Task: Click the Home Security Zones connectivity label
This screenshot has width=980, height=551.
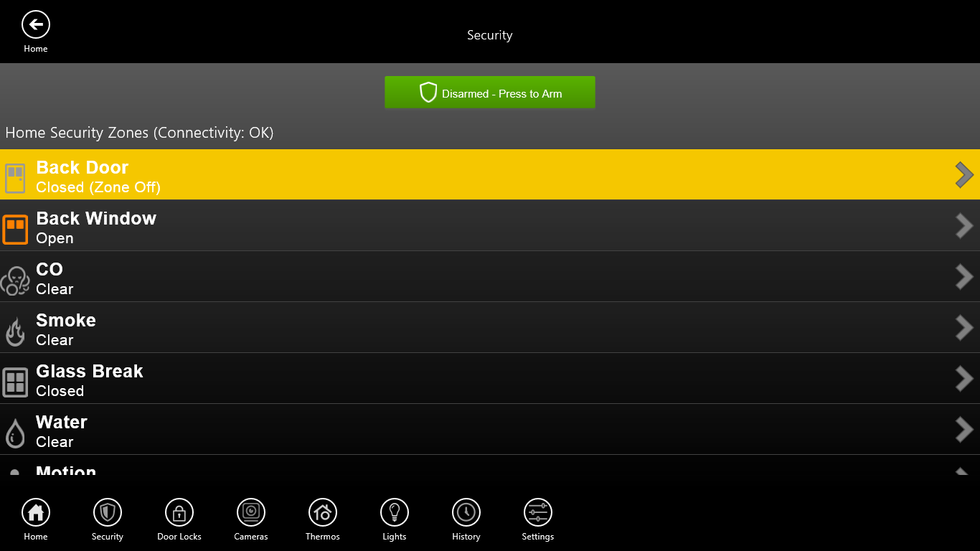Action: (140, 133)
